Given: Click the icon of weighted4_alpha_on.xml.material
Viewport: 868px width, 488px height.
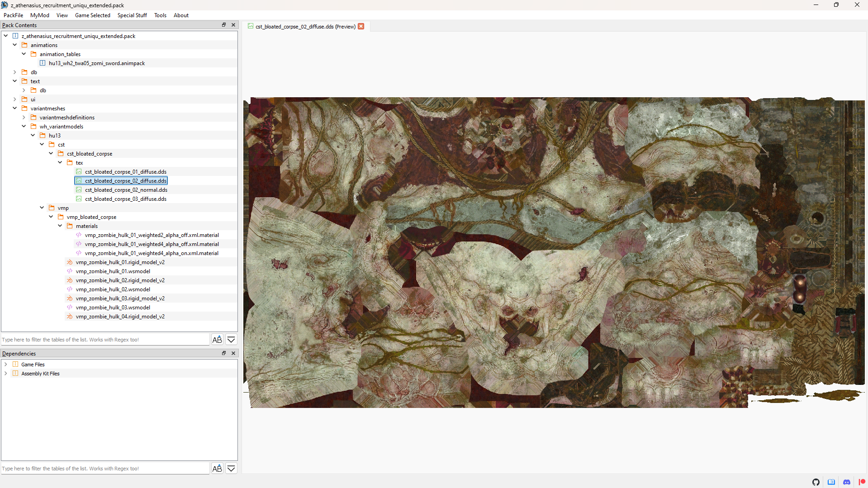Looking at the screenshot, I should 79,253.
